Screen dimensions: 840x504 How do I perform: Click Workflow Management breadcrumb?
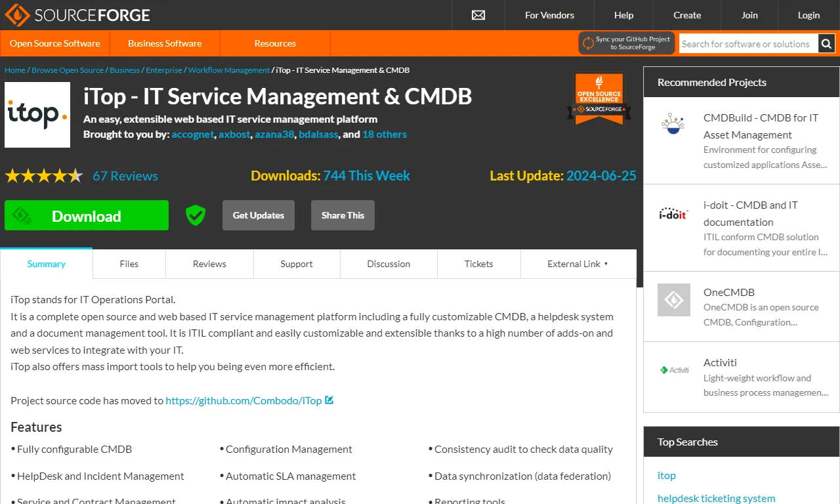pyautogui.click(x=229, y=70)
